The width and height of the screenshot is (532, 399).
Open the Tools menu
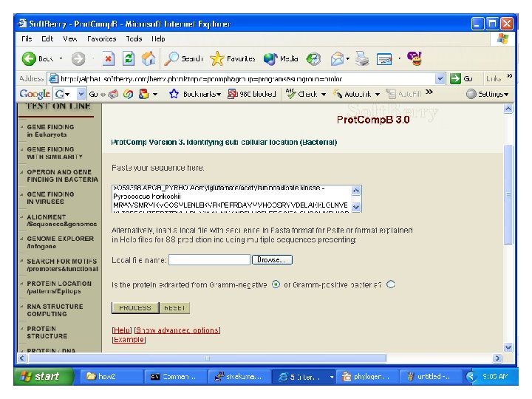coord(134,39)
